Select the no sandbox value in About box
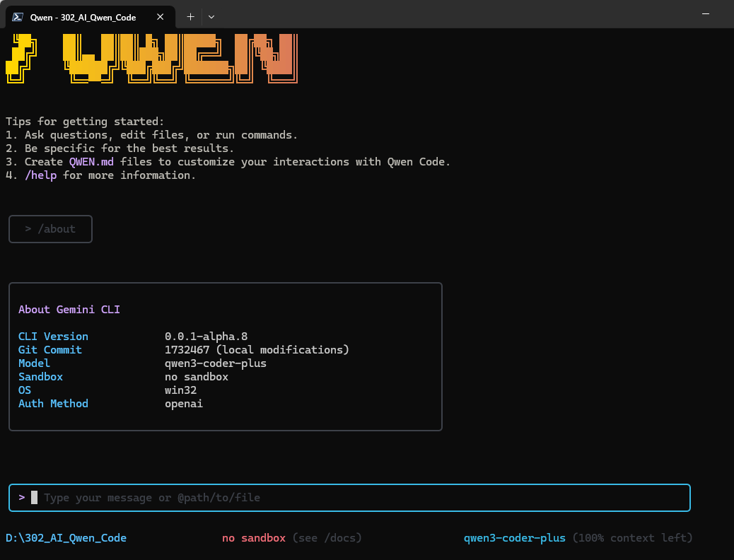 (x=197, y=377)
